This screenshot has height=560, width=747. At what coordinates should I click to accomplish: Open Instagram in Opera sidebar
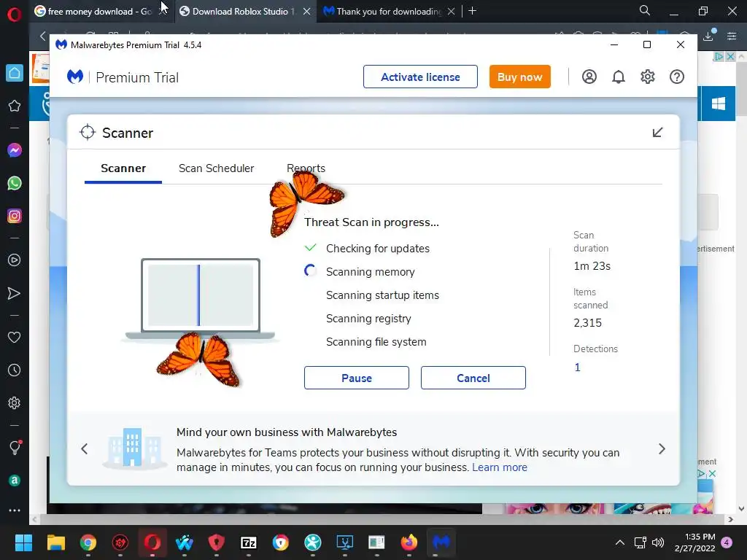[15, 216]
